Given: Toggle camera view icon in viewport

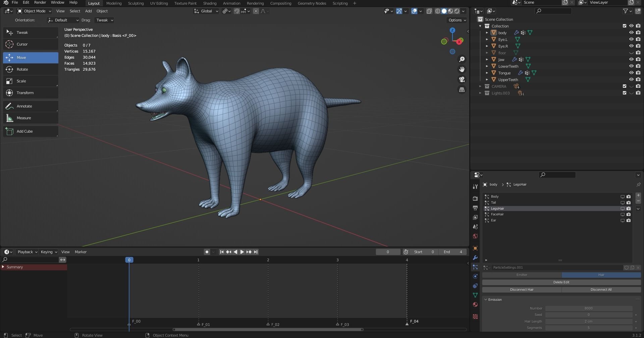Looking at the screenshot, I should [462, 79].
